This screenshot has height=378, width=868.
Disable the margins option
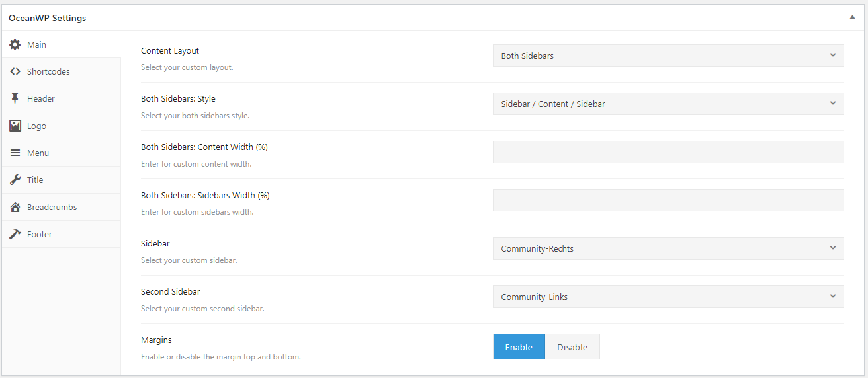click(x=572, y=347)
